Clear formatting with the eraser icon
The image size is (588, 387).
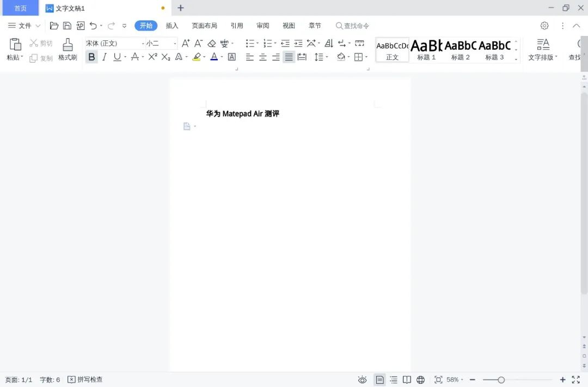(211, 43)
